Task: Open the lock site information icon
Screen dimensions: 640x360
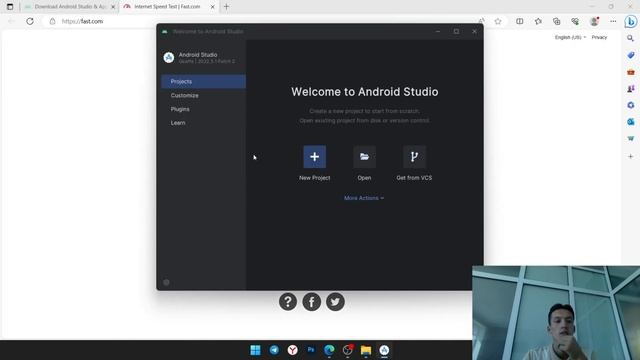Action: pos(52,21)
